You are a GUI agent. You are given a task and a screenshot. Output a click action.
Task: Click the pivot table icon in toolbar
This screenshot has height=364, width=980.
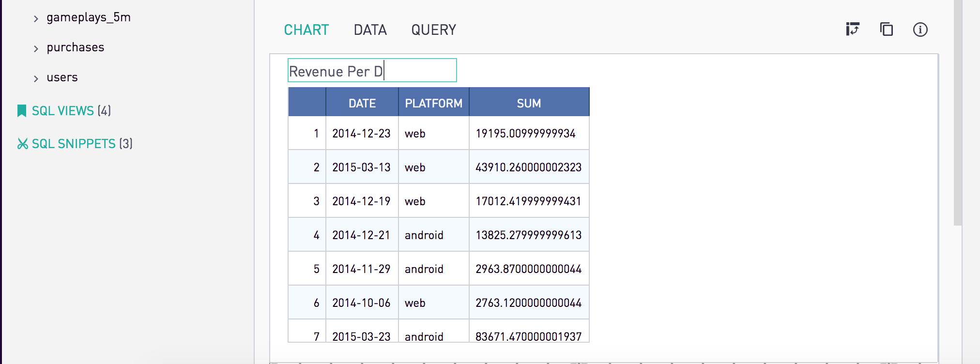click(853, 30)
